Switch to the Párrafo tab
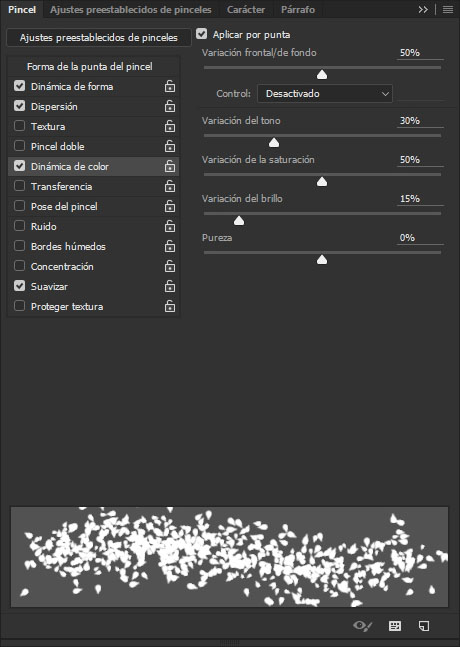 (x=298, y=9)
